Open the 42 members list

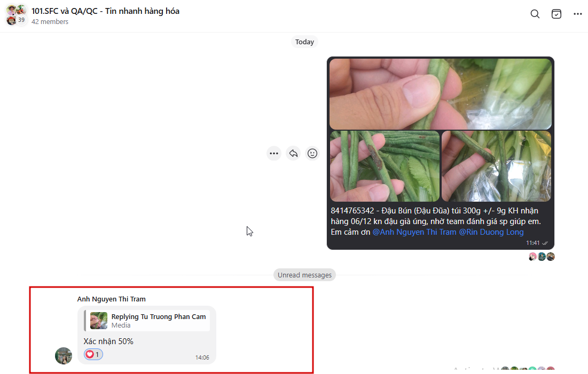50,22
